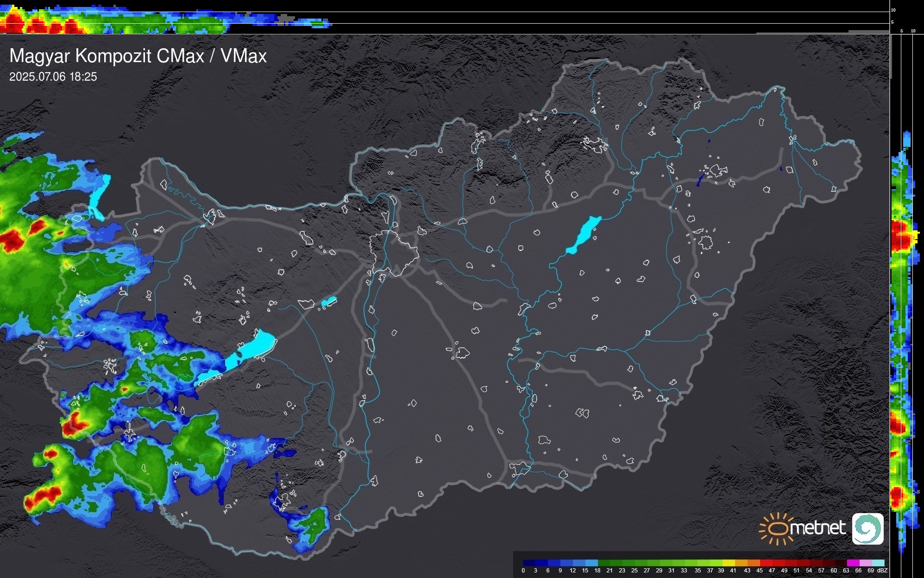Pick the yellow 39 dBZ legend swatch
Screen dimensions: 924x578
(729, 563)
